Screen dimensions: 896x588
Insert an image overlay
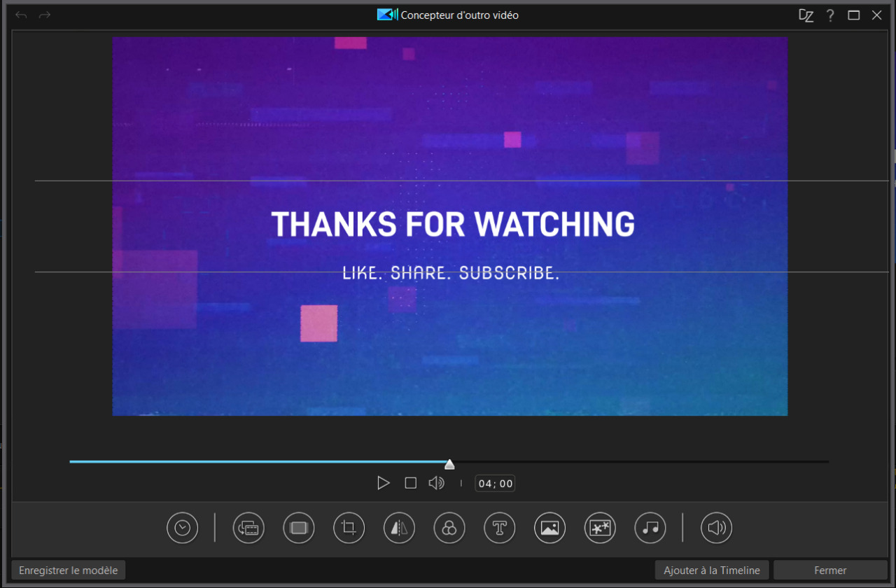click(x=549, y=528)
